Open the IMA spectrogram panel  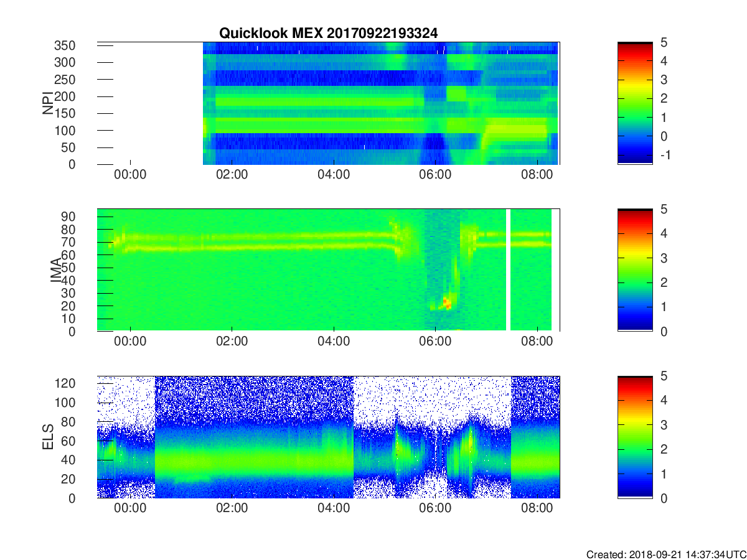point(328,270)
